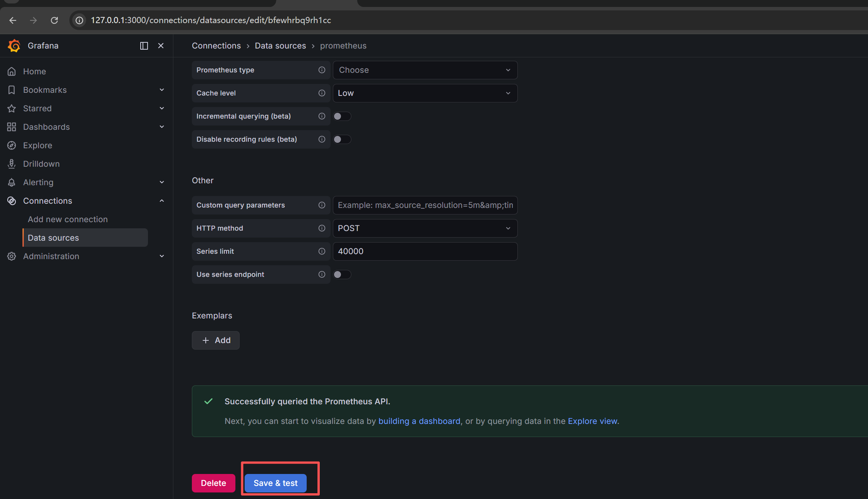Screen dimensions: 868x499
Task: Click the Series limit input field
Action: [425, 251]
